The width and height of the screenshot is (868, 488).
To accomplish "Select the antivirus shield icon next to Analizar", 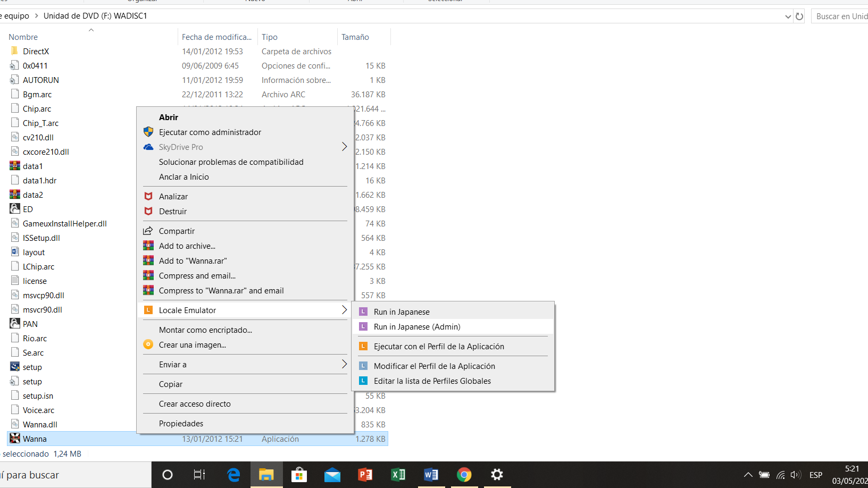I will 148,196.
